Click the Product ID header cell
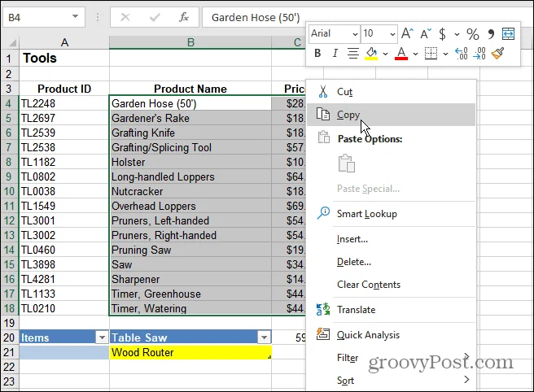Screen dimensions: 534x392 64,89
